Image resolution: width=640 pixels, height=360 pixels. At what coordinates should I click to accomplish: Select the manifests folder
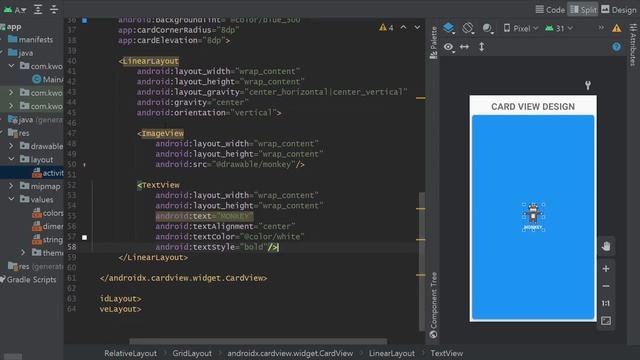tap(31, 40)
